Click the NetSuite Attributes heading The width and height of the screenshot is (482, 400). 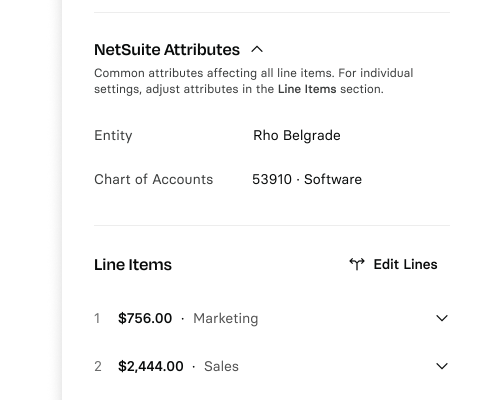pos(167,50)
